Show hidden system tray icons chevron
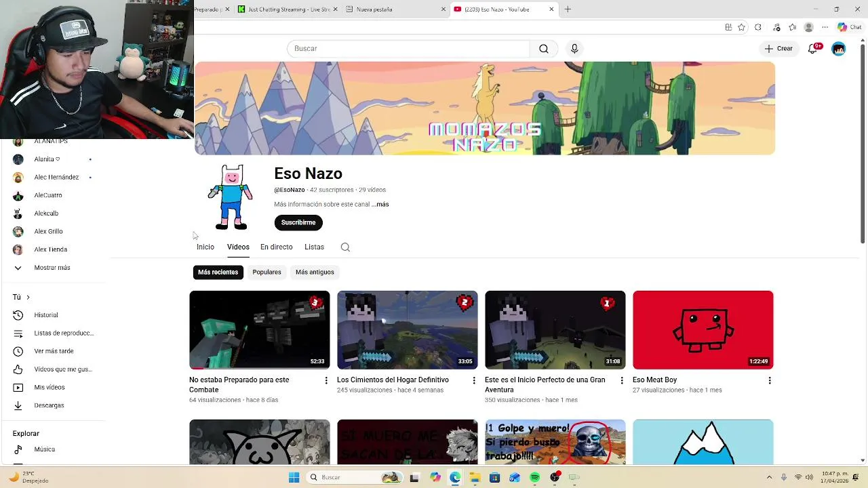This screenshot has width=868, height=488. pos(769,478)
